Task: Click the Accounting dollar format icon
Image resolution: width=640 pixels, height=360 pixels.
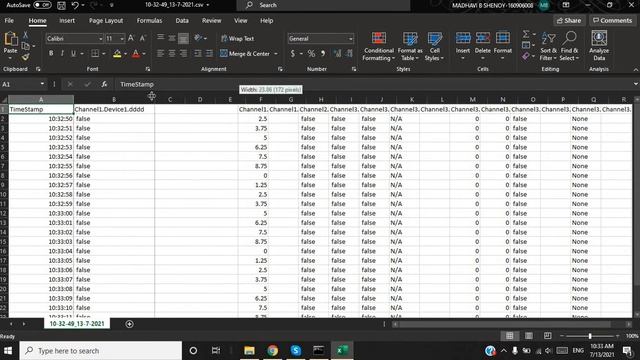Action: [x=293, y=53]
